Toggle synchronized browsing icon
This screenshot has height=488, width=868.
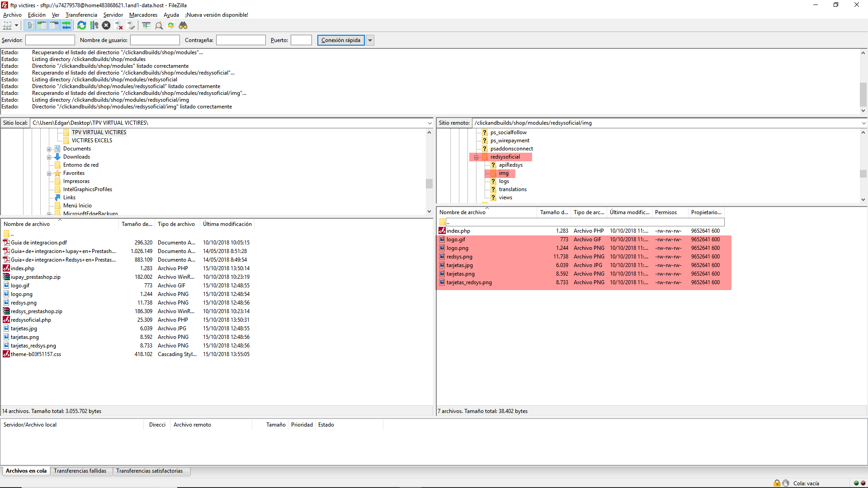(x=171, y=26)
